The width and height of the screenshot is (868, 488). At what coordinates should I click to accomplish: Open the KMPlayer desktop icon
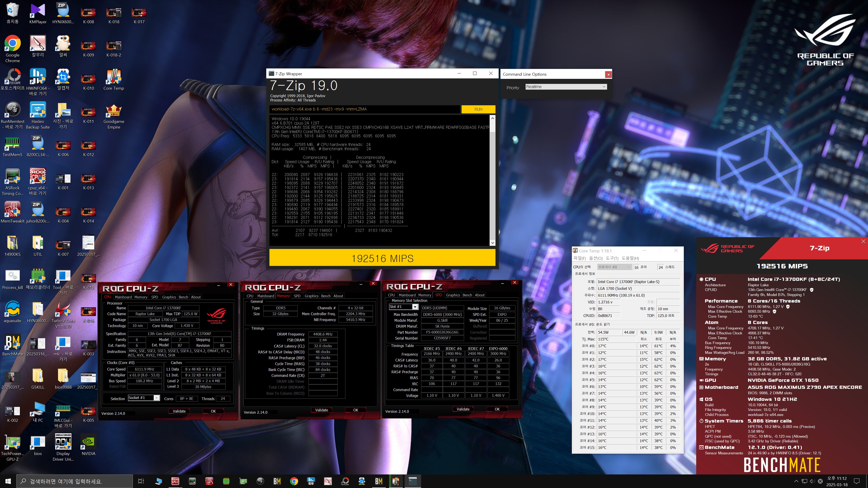point(38,14)
